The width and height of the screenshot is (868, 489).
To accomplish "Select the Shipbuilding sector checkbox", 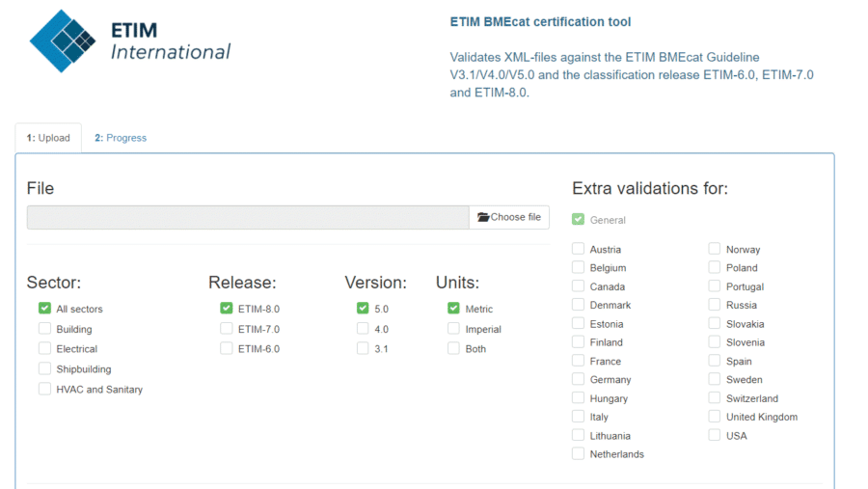I will (44, 368).
